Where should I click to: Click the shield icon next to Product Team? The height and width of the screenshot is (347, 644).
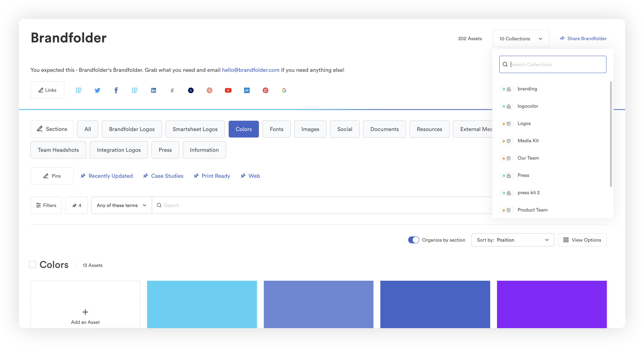click(x=508, y=210)
